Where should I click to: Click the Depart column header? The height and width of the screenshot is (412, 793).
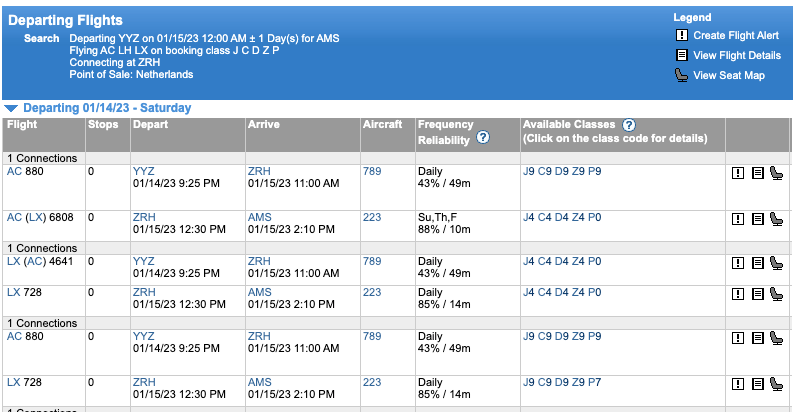[x=150, y=124]
